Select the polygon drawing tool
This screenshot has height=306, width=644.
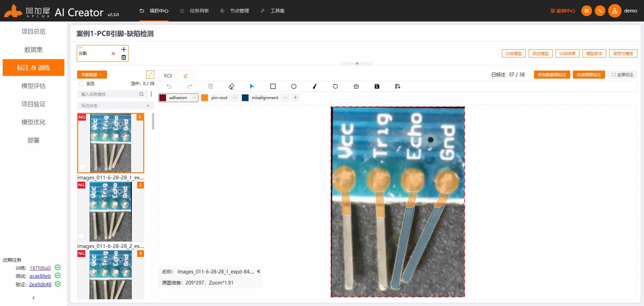pyautogui.click(x=294, y=86)
